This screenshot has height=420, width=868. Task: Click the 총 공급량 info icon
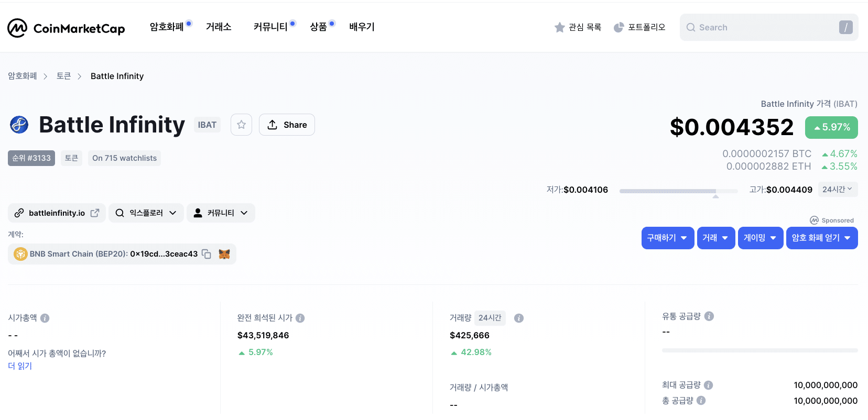(x=701, y=401)
